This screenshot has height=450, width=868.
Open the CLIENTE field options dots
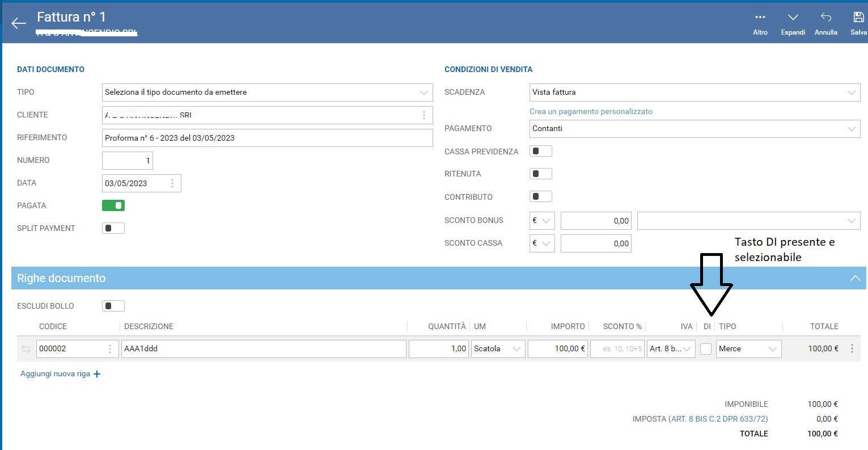(424, 115)
